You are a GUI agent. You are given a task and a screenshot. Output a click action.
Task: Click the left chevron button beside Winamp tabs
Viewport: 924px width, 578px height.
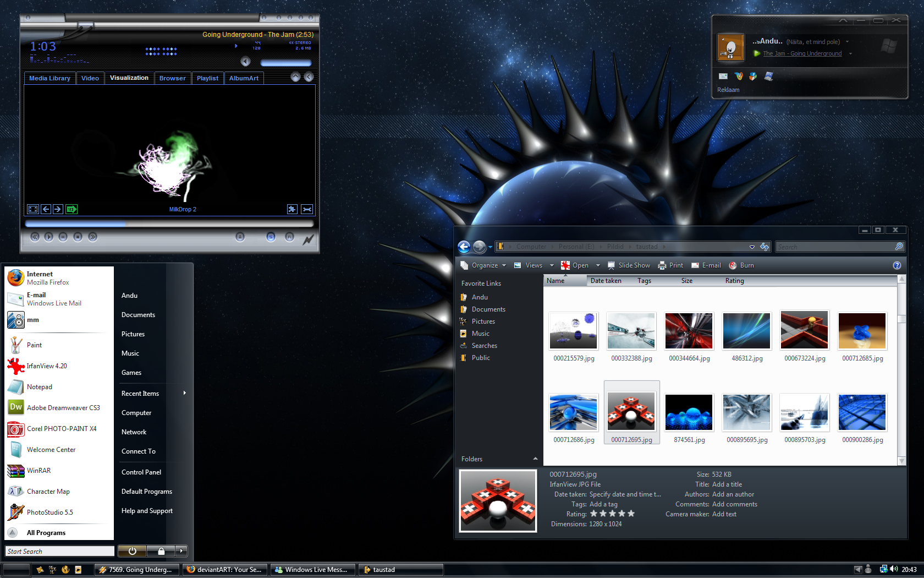click(309, 77)
